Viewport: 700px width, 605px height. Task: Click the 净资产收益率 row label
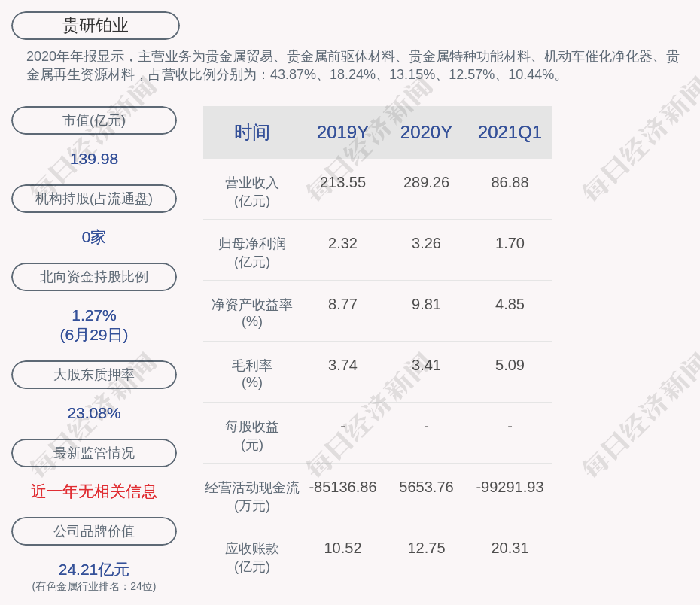252,313
